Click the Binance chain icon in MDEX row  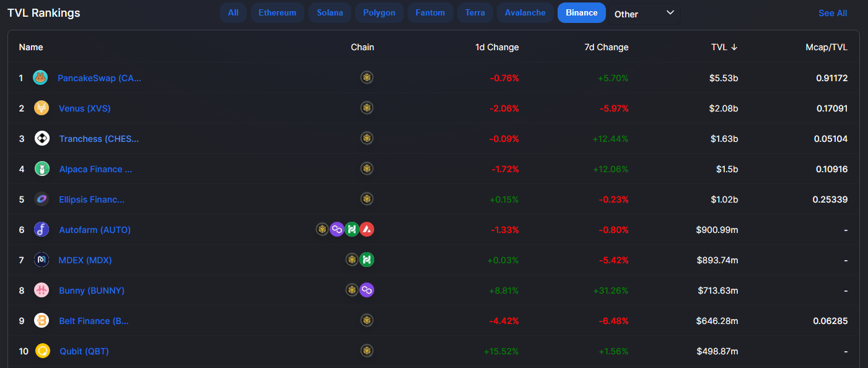coord(352,260)
